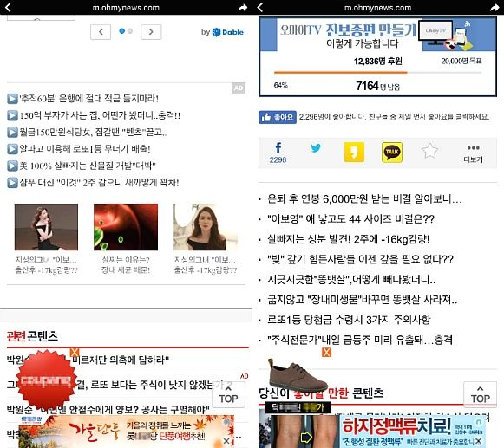
Task: Share article via KakaoTalk icon
Action: [392, 153]
